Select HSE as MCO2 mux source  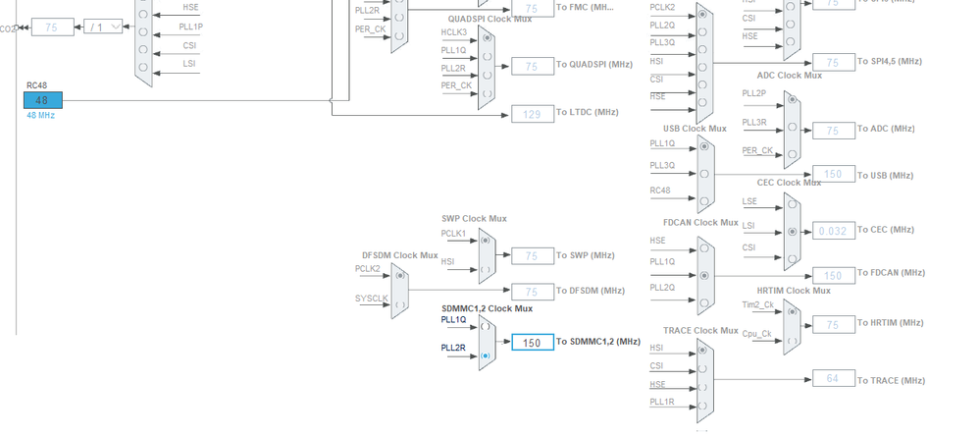(x=144, y=14)
